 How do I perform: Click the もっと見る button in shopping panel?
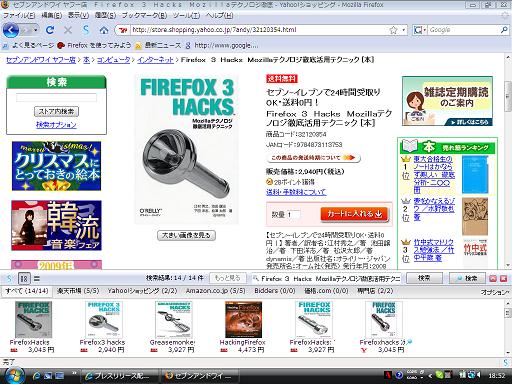228,278
